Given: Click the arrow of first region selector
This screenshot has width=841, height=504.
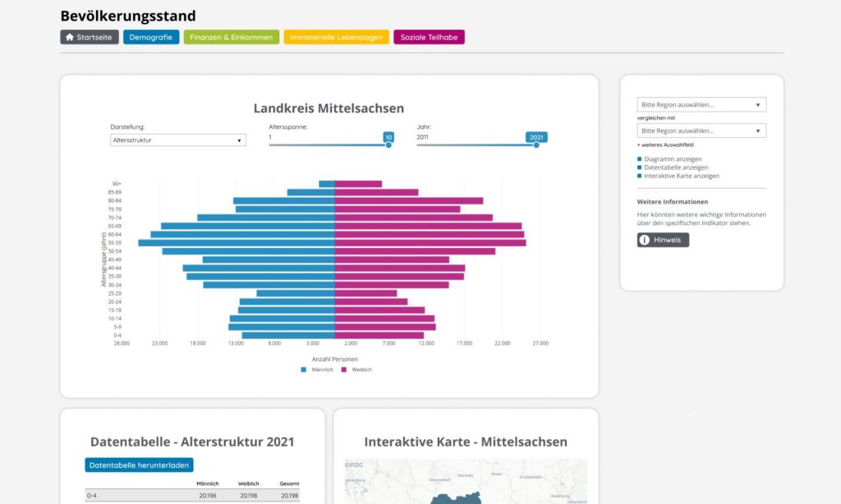Looking at the screenshot, I should click(x=758, y=104).
